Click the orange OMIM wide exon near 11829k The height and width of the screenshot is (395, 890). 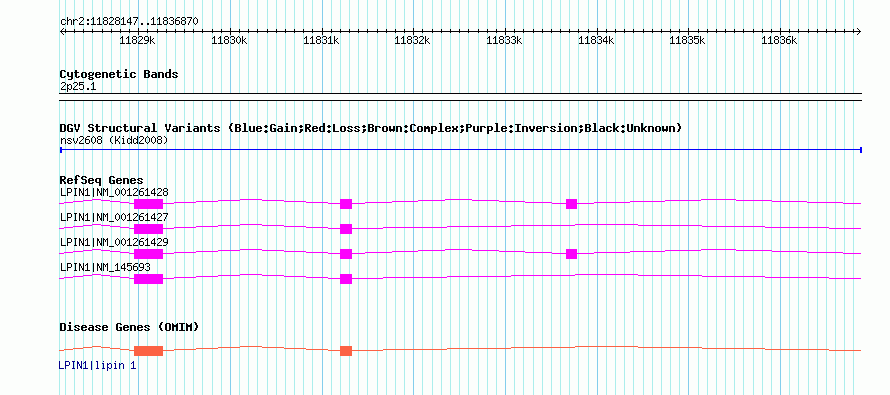tap(149, 351)
